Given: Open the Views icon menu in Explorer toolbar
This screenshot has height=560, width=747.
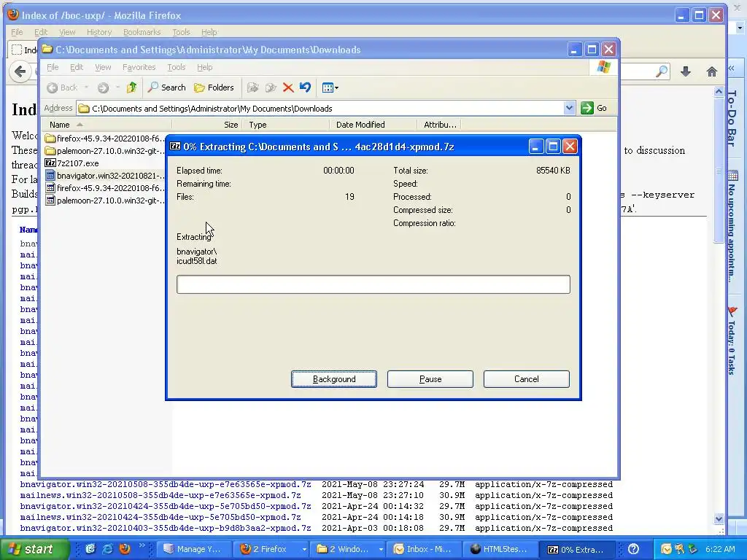Looking at the screenshot, I should point(330,87).
